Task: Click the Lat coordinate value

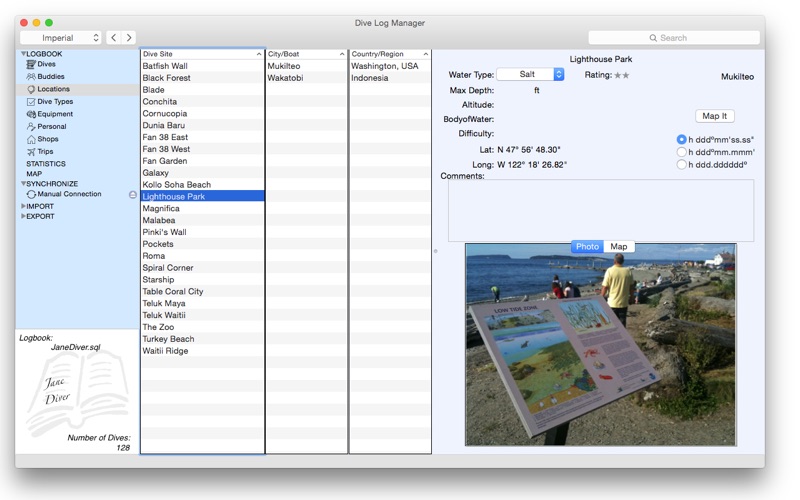Action: (x=529, y=149)
